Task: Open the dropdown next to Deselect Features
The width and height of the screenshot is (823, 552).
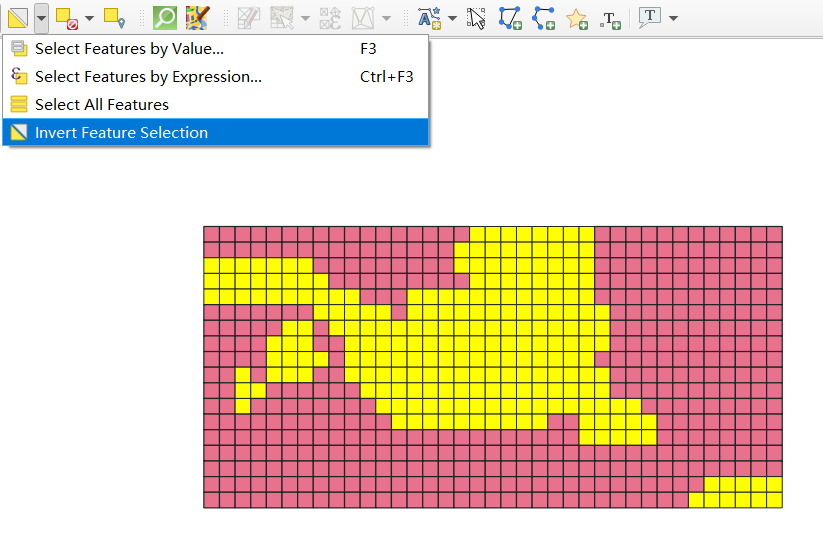Action: coord(89,18)
